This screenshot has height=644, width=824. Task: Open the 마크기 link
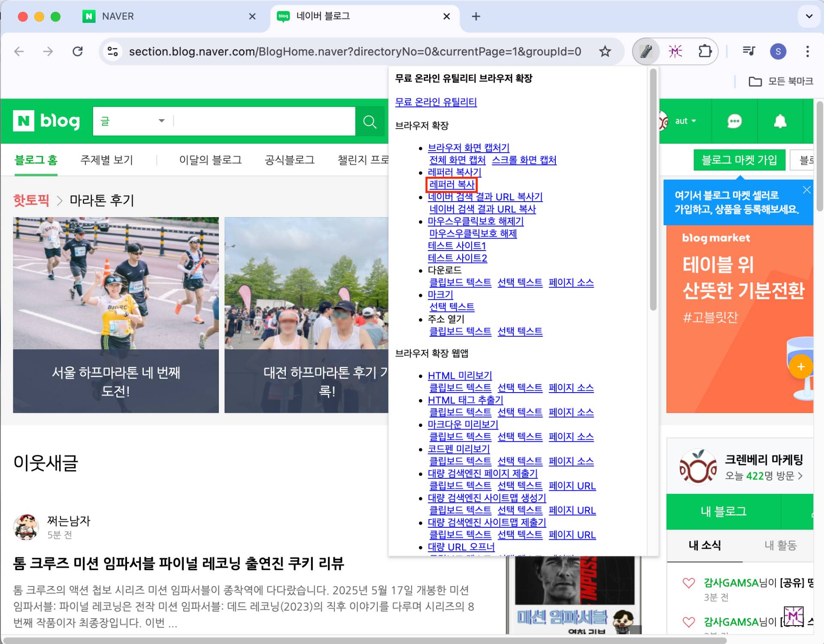click(x=440, y=295)
